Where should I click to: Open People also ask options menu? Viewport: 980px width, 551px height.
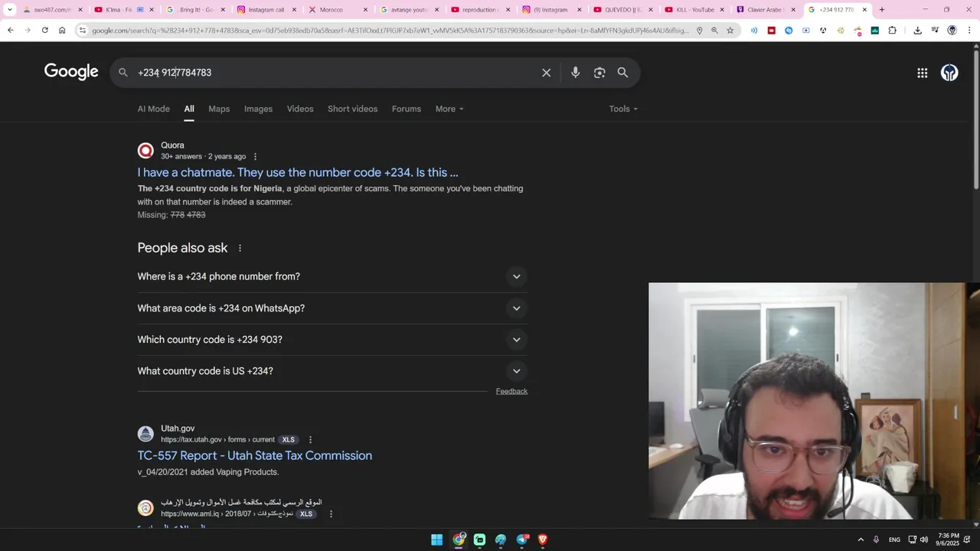click(x=240, y=248)
